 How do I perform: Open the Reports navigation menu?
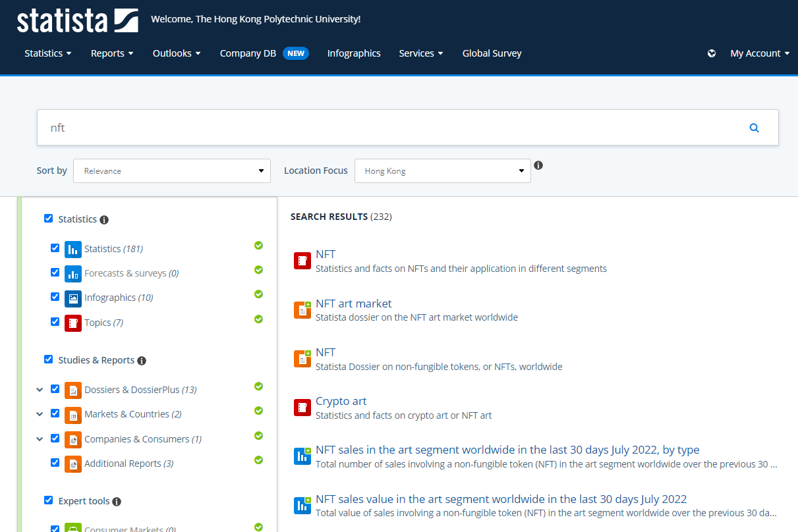[x=112, y=53]
